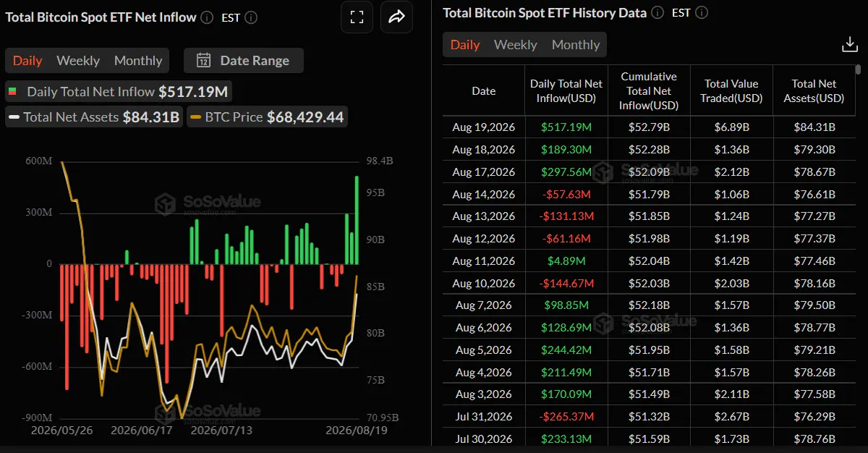
Task: Click the Jul 30,2026 date cell
Action: pos(484,439)
